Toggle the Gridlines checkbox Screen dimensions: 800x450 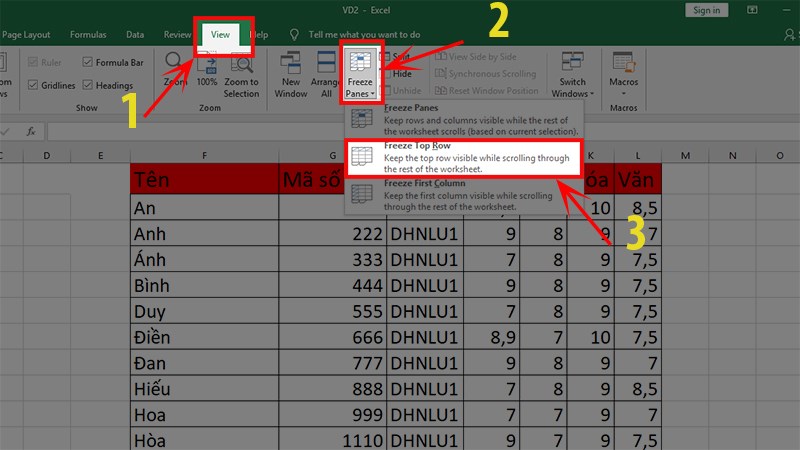pyautogui.click(x=33, y=85)
